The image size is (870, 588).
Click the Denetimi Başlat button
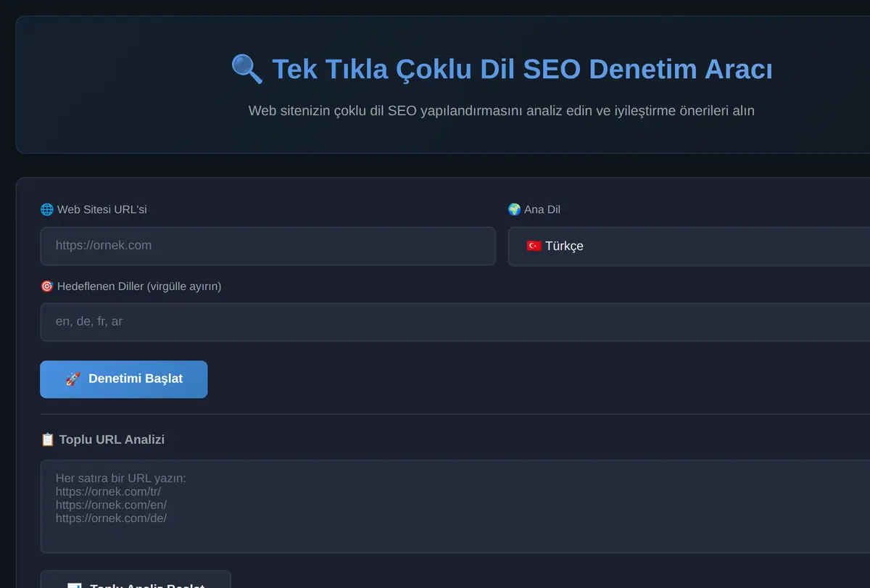(124, 379)
